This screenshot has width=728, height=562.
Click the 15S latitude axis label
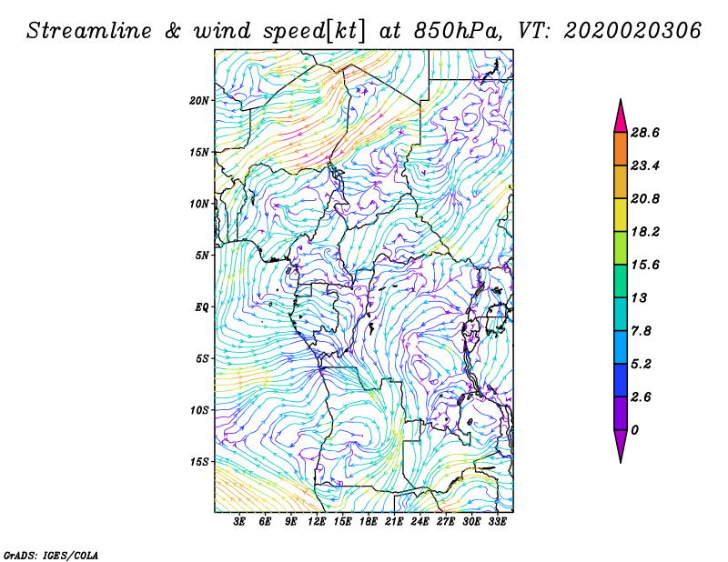click(199, 462)
